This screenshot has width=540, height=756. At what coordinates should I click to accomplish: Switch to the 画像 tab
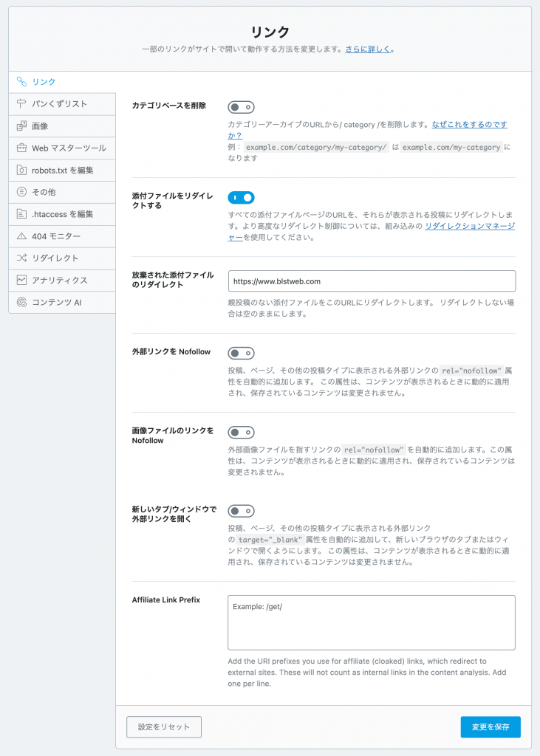point(62,126)
